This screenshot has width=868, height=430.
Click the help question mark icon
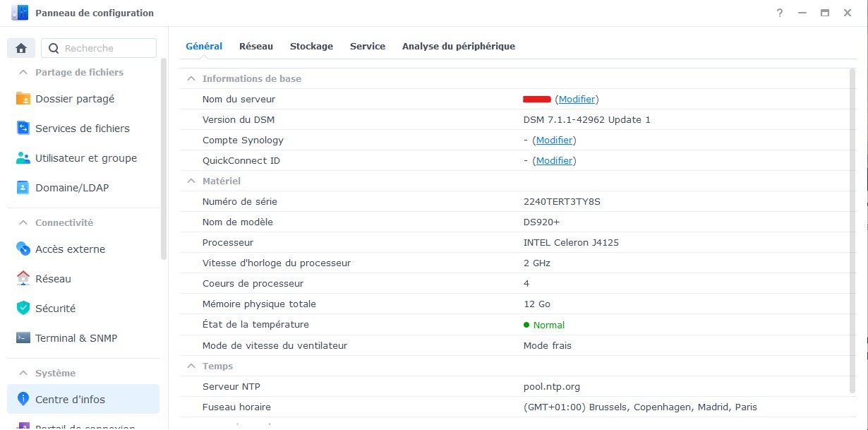(780, 13)
